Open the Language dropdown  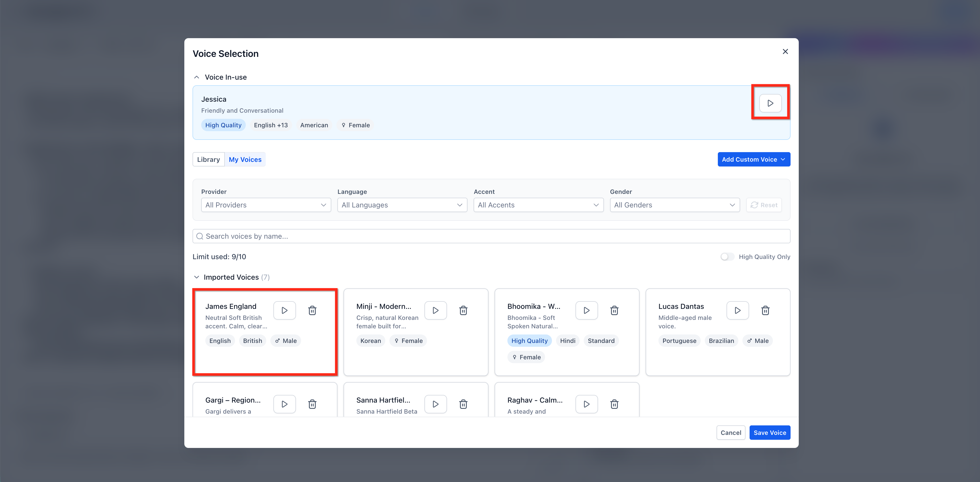coord(402,205)
